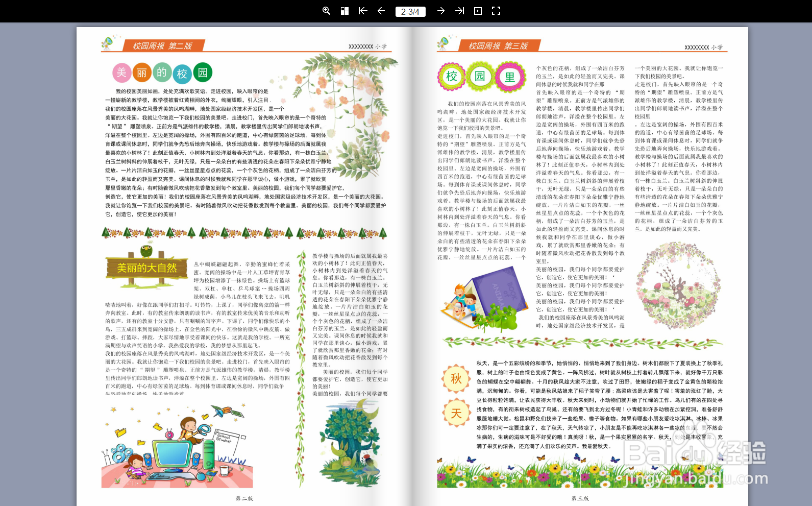Click the pink 美 title circle
This screenshot has height=506, width=812.
click(x=121, y=73)
